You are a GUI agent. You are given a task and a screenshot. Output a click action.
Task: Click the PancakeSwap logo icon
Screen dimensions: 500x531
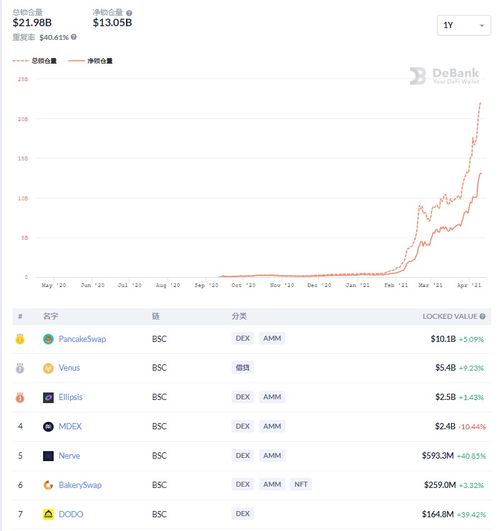coord(48,339)
